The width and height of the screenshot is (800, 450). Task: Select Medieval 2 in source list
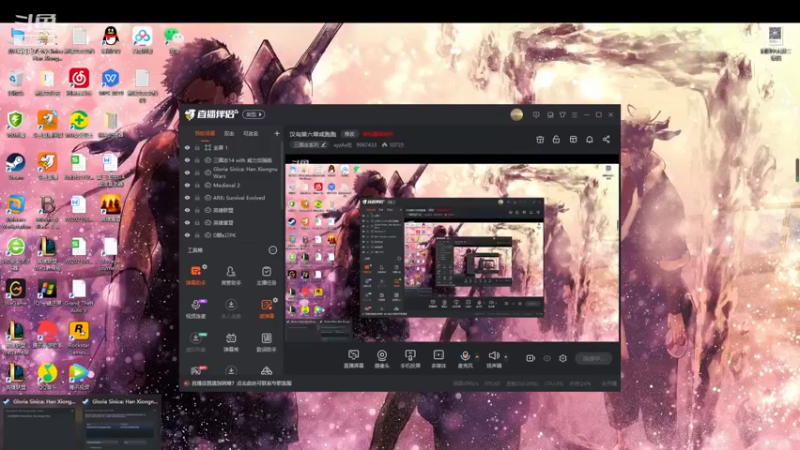[x=226, y=185]
